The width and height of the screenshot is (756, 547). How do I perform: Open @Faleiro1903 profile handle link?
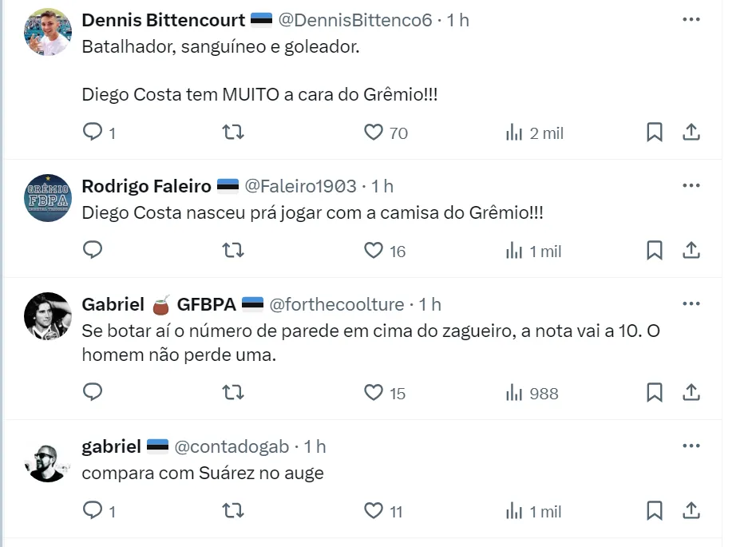click(x=299, y=186)
